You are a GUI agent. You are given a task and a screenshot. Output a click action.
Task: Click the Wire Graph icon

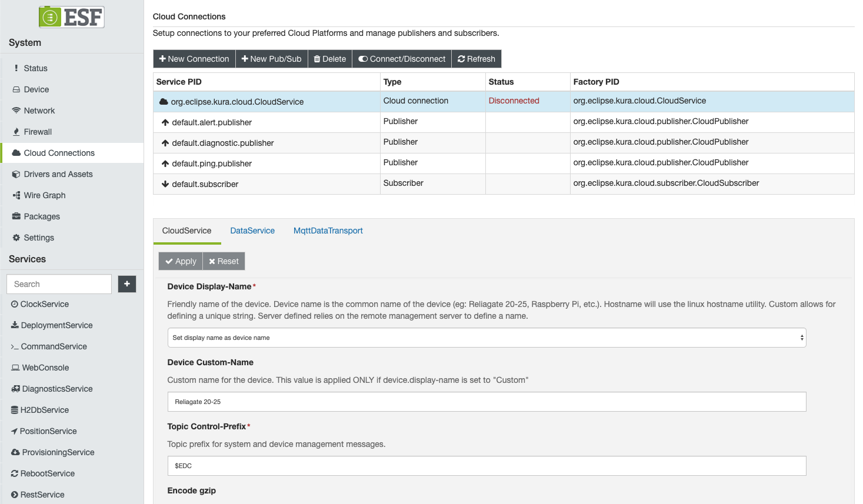[16, 195]
